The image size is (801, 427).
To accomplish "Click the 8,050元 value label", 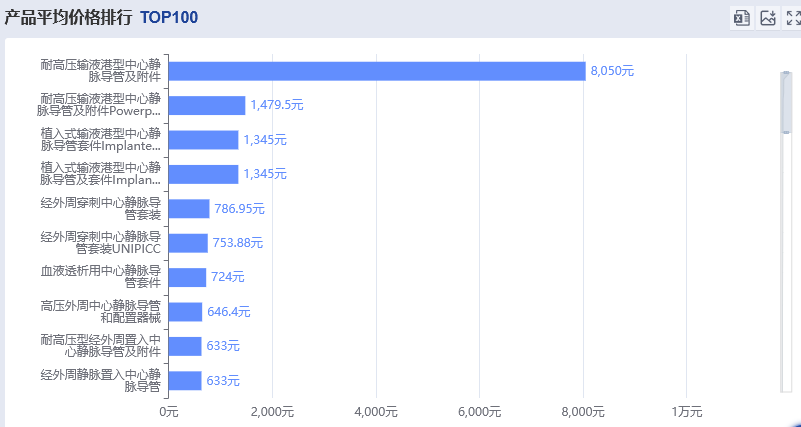I will tap(612, 71).
